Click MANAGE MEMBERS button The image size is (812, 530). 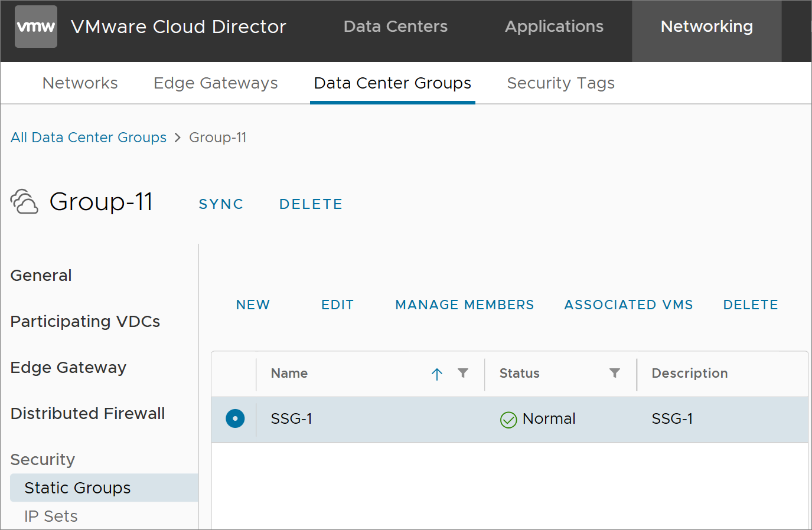point(465,305)
